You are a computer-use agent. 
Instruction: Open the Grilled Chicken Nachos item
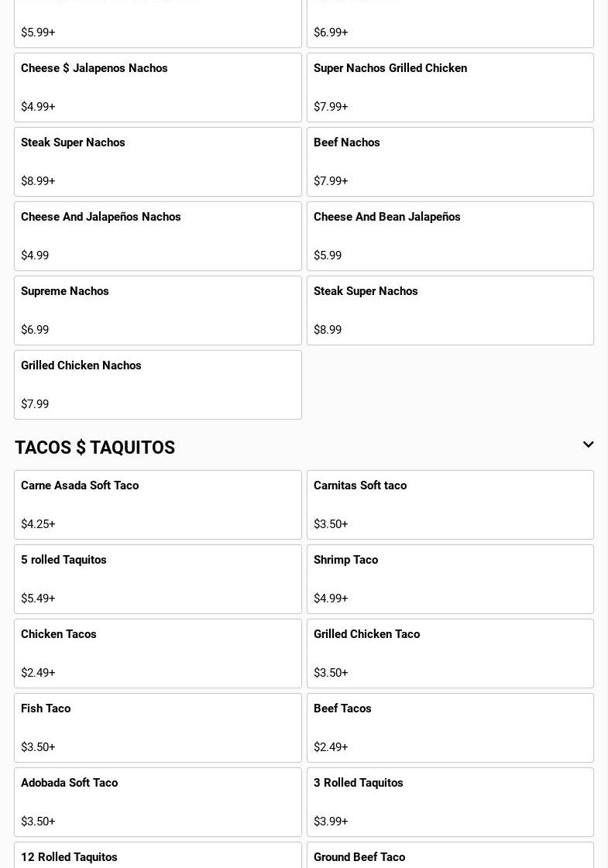pyautogui.click(x=157, y=385)
